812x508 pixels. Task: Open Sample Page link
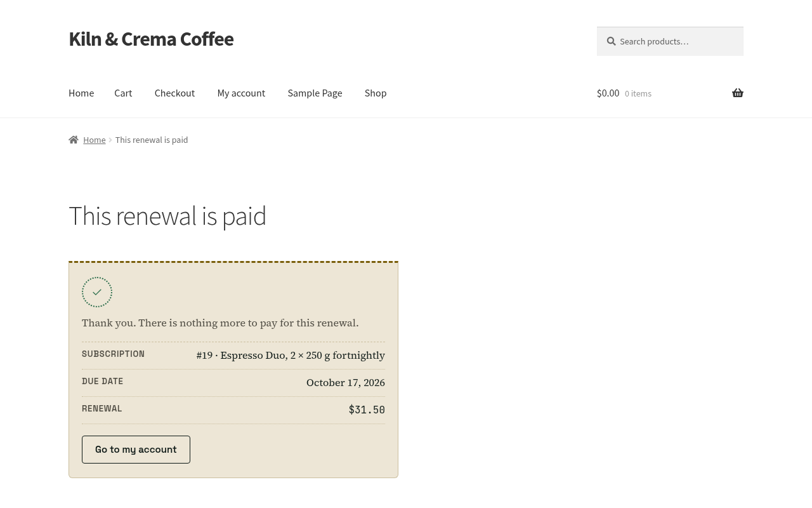pos(315,93)
